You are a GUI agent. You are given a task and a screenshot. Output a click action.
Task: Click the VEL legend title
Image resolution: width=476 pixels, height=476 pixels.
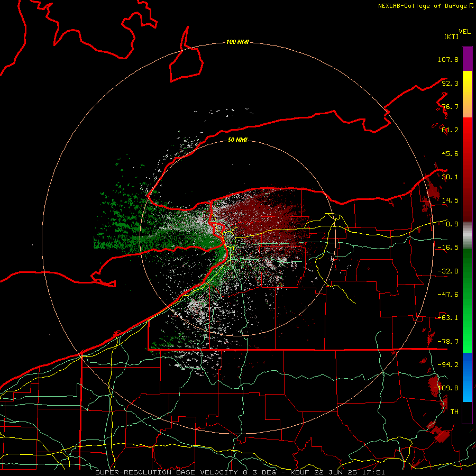[464, 32]
